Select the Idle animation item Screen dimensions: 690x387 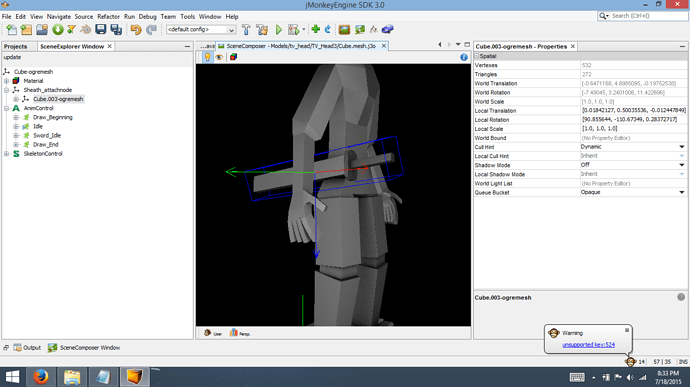pyautogui.click(x=38, y=126)
